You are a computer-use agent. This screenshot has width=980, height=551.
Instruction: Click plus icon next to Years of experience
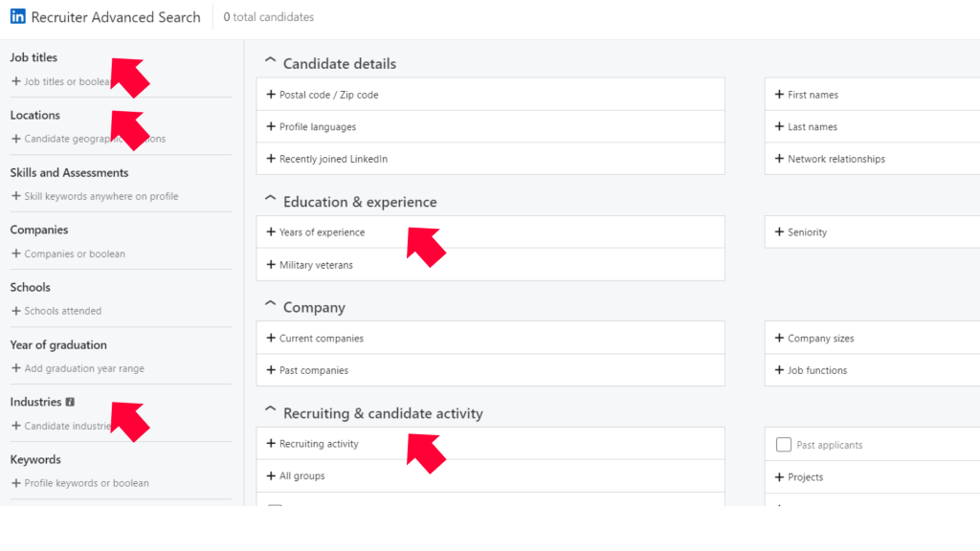tap(271, 232)
